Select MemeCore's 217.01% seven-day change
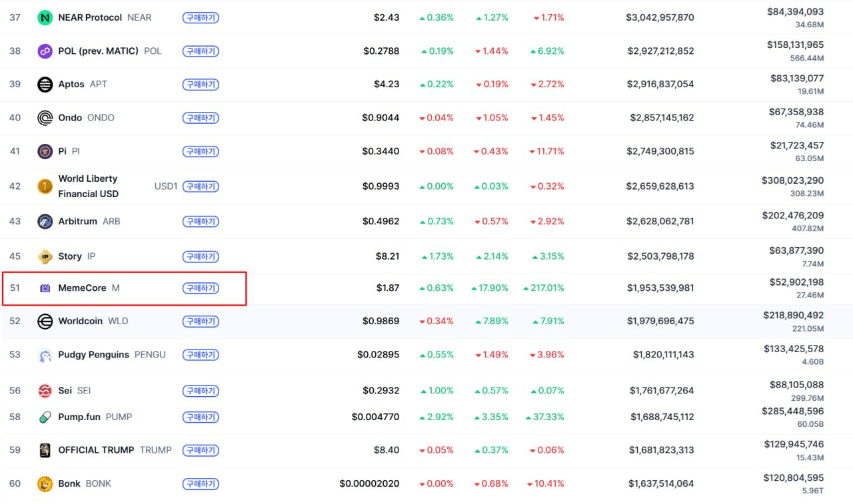Viewport: 853px width, 504px height. [x=543, y=288]
